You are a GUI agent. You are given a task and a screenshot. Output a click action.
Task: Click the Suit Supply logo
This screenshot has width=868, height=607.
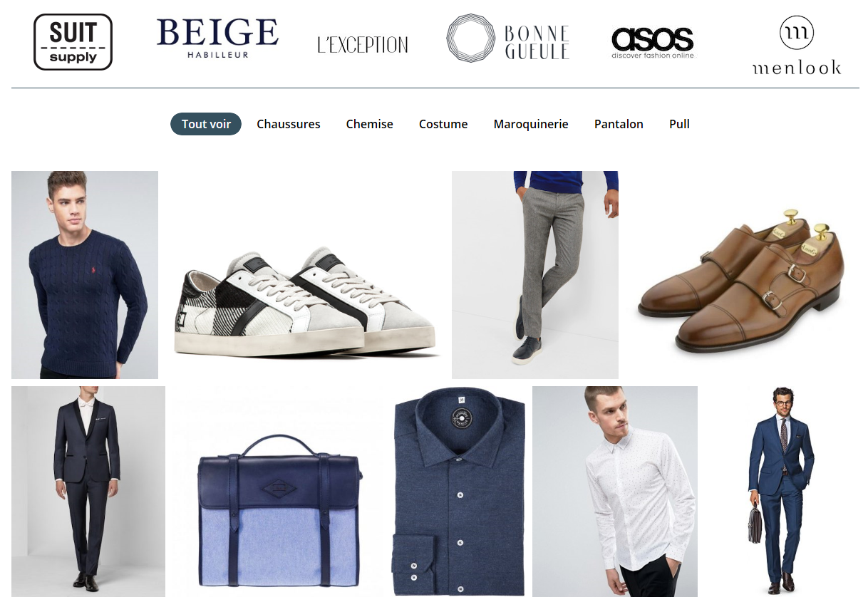coord(73,42)
